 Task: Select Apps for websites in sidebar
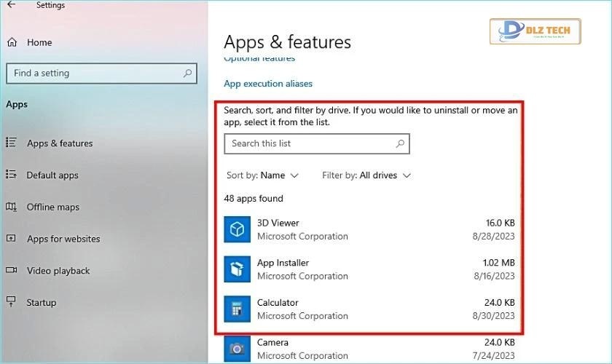pyautogui.click(x=63, y=239)
